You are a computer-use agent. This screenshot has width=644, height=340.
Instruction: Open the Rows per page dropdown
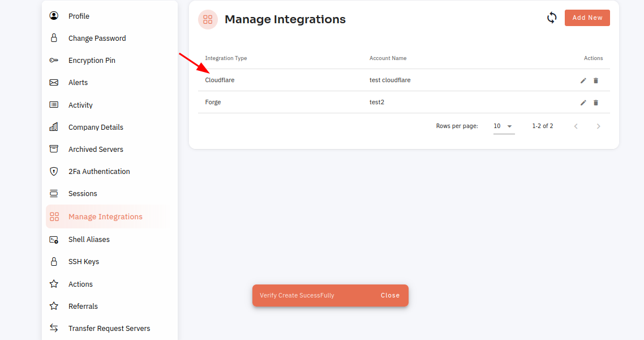pos(504,126)
